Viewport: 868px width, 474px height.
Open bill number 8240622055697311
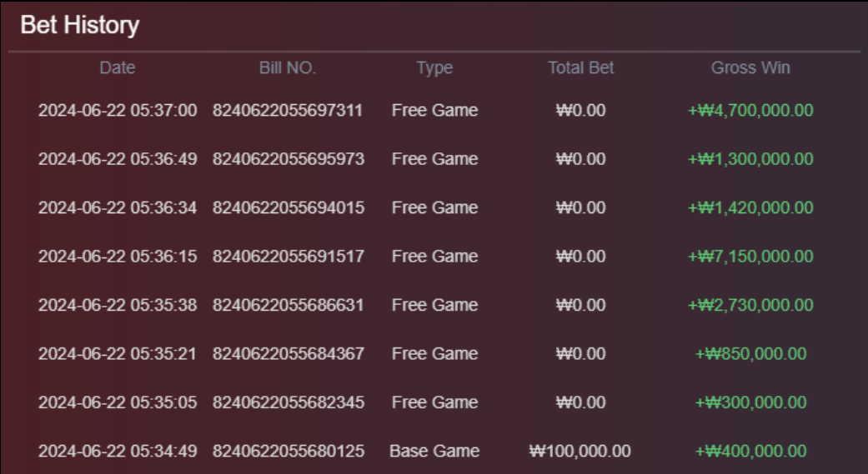coord(288,110)
